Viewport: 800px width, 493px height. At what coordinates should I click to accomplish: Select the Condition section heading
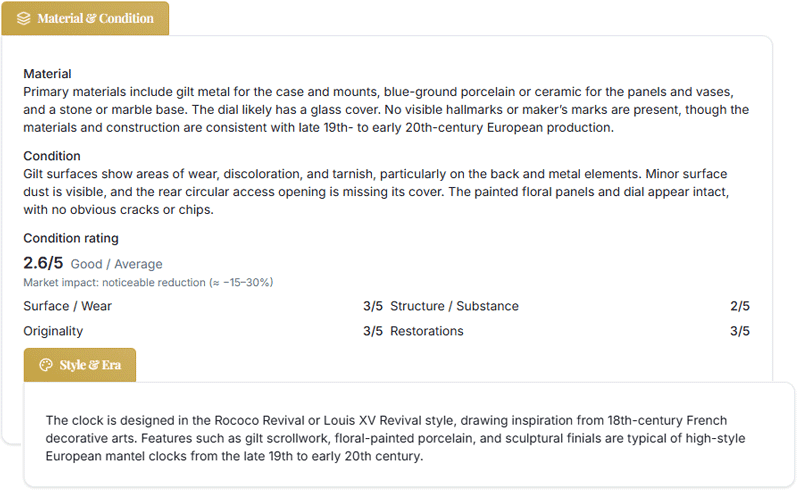[52, 156]
